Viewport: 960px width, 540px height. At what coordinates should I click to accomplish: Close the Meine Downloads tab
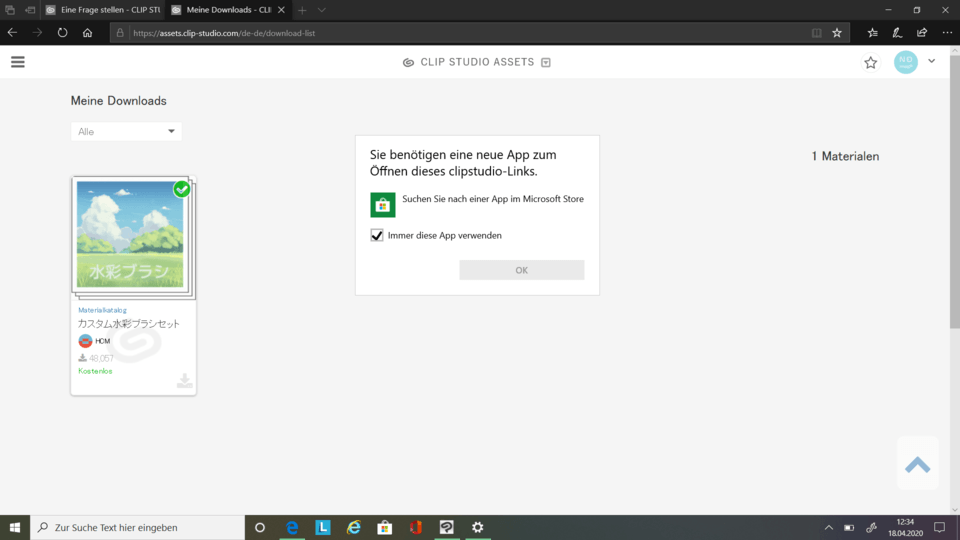282,10
